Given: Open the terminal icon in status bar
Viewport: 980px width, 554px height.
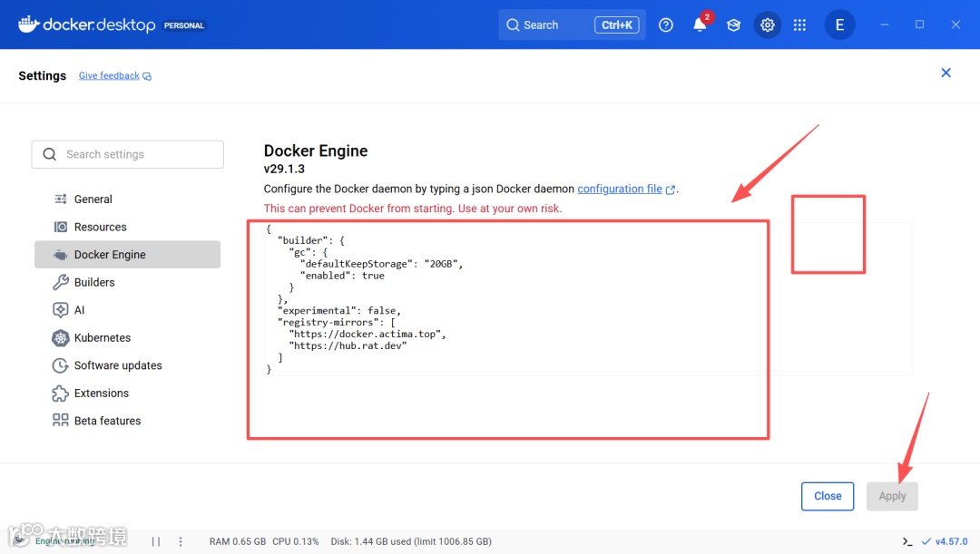Looking at the screenshot, I should click(906, 541).
